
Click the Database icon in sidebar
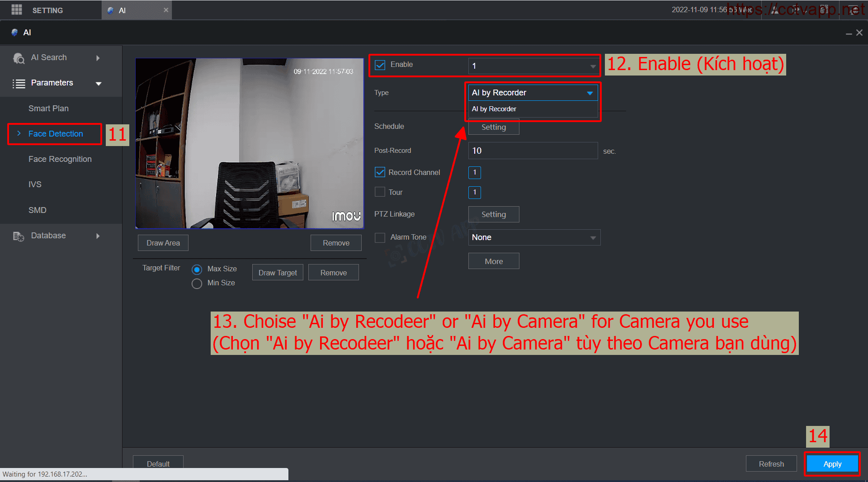(x=19, y=236)
